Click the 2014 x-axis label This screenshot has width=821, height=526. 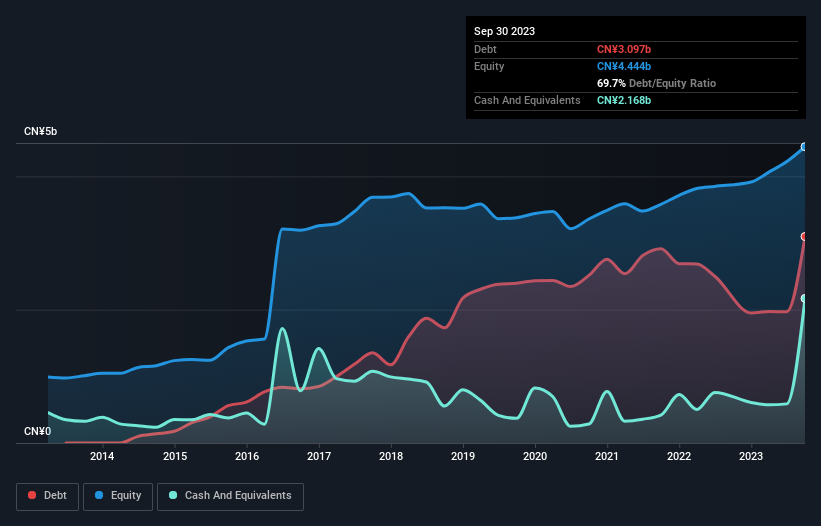point(102,456)
